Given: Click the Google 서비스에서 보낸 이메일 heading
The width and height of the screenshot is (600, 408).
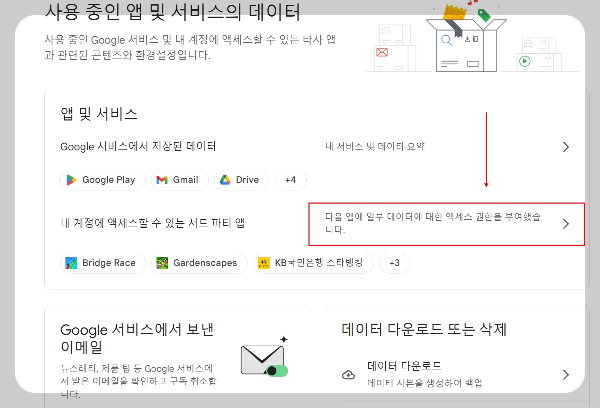Looking at the screenshot, I should [x=137, y=338].
